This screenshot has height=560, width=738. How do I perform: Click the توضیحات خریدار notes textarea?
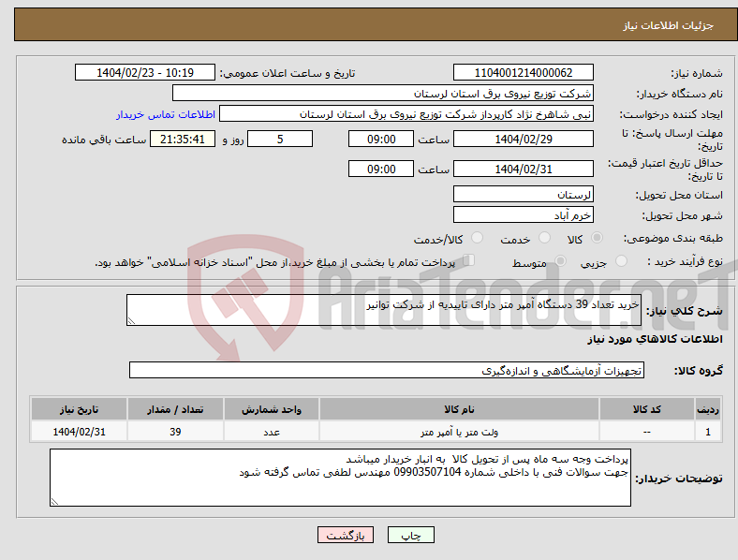[x=340, y=478]
